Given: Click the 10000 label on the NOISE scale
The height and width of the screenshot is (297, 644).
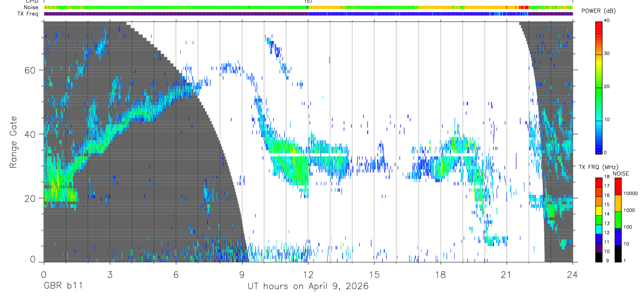Looking at the screenshot, I should [630, 193].
